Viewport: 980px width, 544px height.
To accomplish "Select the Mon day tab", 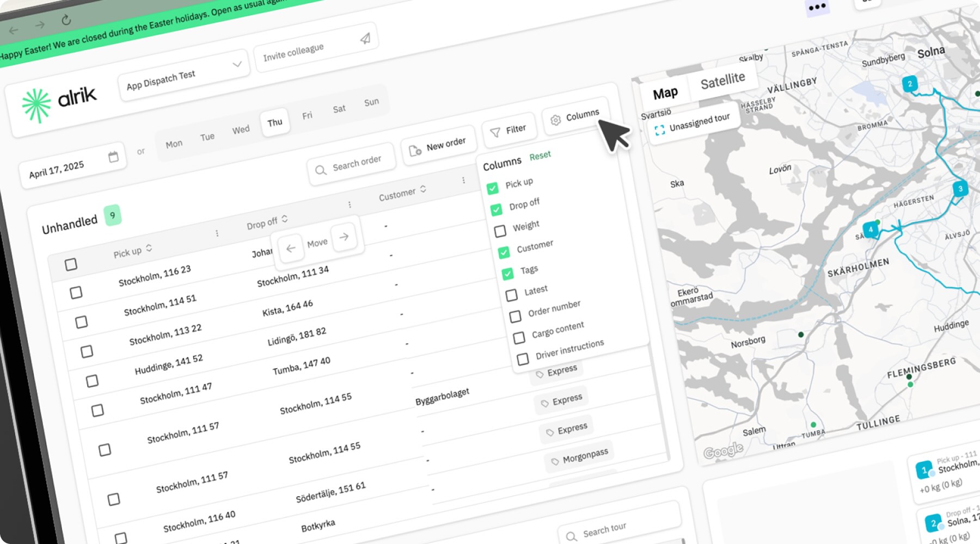I will pyautogui.click(x=174, y=144).
